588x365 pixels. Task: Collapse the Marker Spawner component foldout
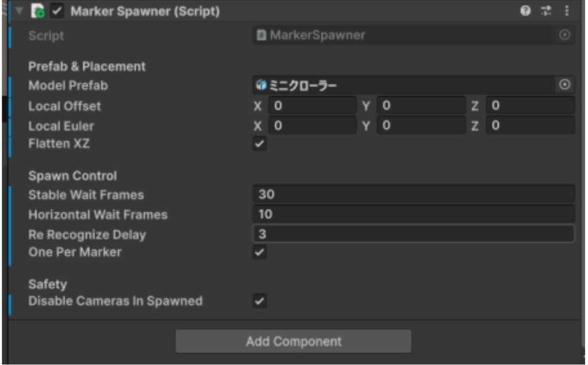point(19,11)
